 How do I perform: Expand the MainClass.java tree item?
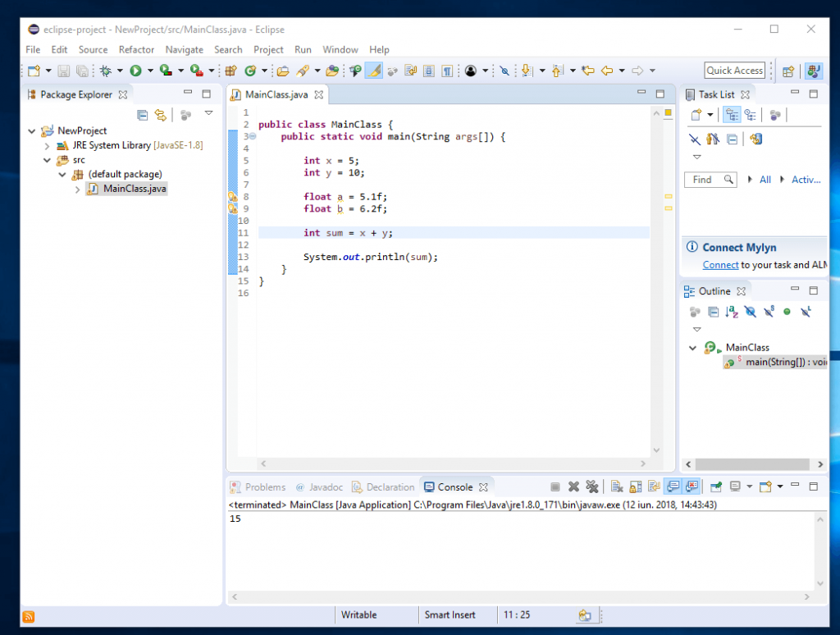(x=77, y=189)
